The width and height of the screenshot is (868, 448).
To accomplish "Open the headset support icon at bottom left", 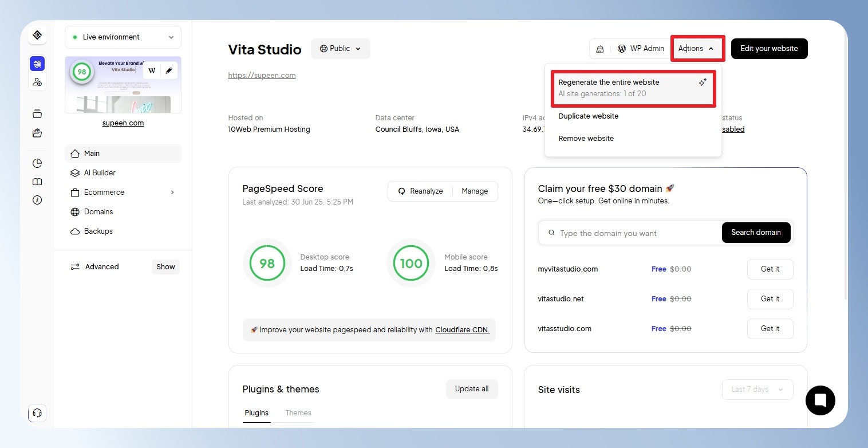I will [37, 413].
